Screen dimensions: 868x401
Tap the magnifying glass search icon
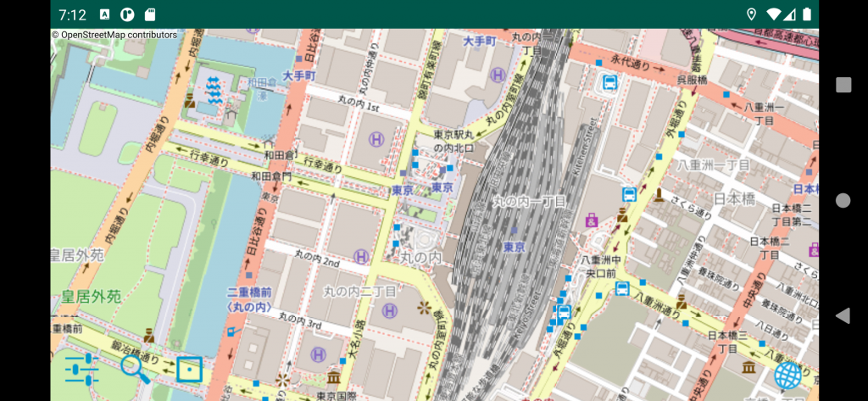click(135, 368)
